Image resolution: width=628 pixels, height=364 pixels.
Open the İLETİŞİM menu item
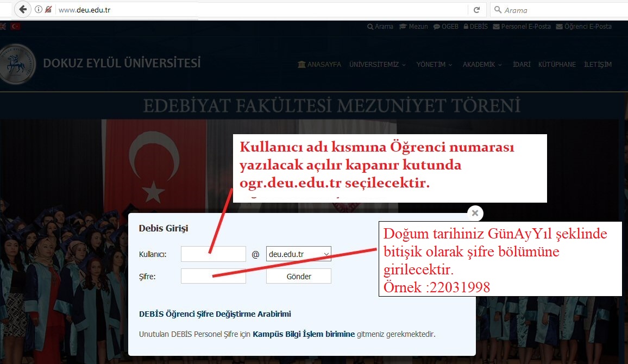click(598, 65)
